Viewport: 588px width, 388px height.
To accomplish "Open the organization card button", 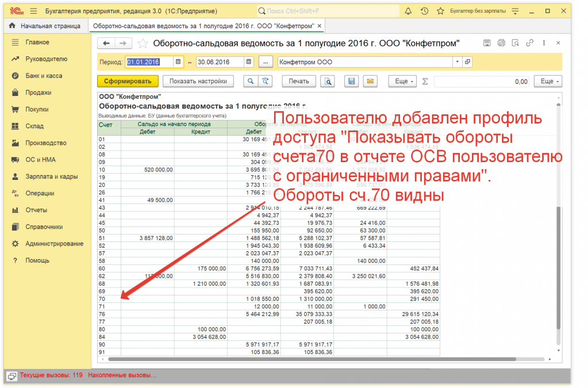I will pyautogui.click(x=467, y=62).
